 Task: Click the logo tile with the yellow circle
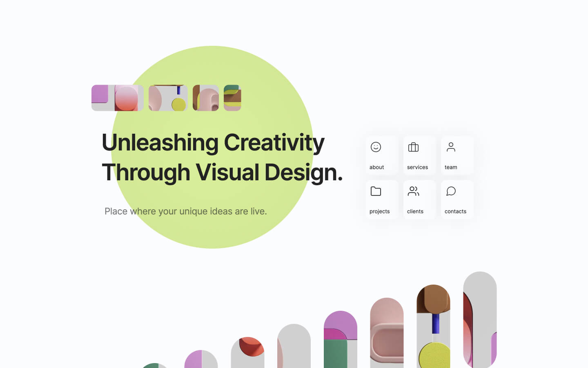[x=168, y=98]
